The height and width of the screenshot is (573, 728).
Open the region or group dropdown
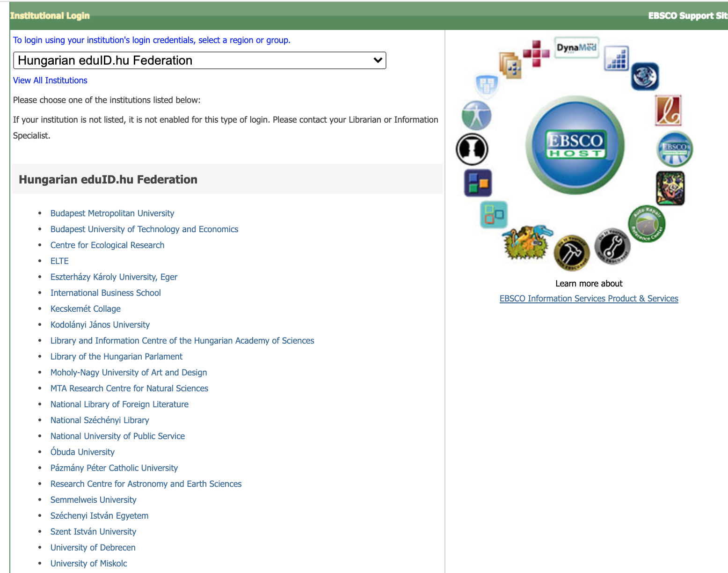(x=200, y=60)
